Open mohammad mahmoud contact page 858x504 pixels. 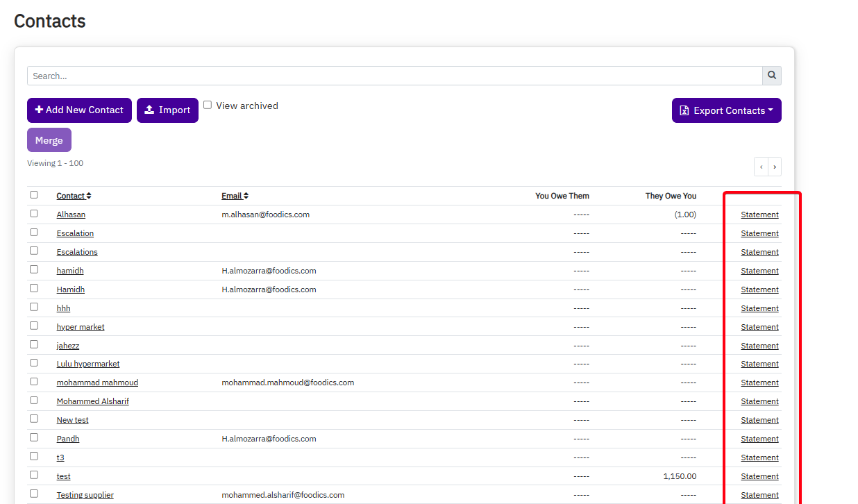tap(97, 383)
